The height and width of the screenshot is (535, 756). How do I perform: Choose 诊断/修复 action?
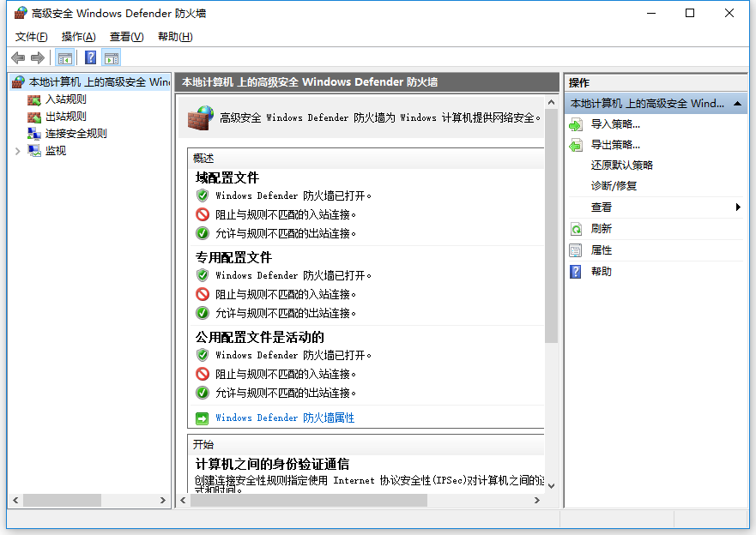point(614,186)
